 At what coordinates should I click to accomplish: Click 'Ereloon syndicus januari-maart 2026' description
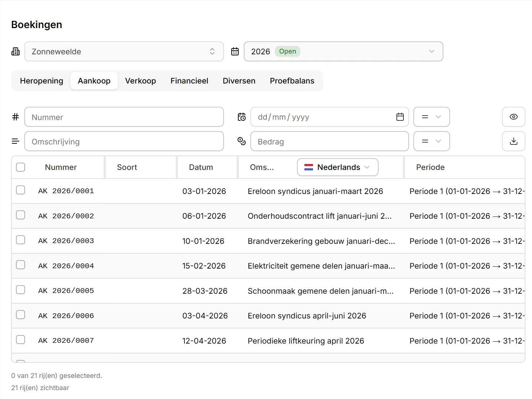click(316, 191)
